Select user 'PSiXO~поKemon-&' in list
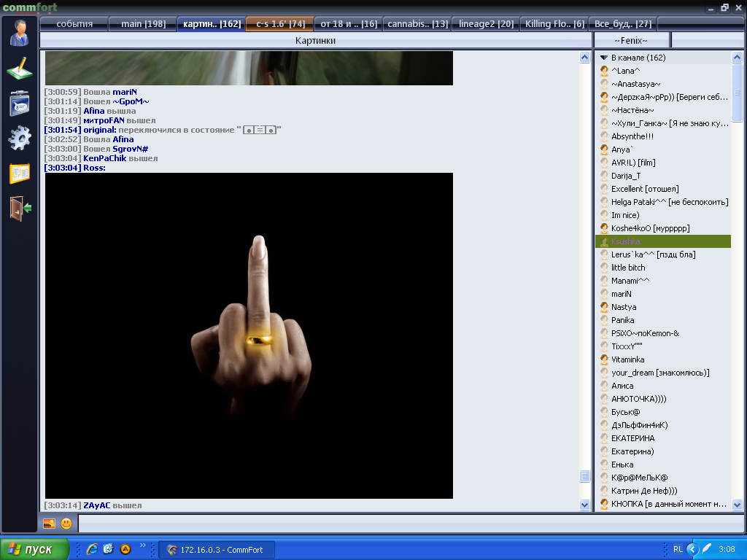Image resolution: width=747 pixels, height=560 pixels. click(x=663, y=333)
